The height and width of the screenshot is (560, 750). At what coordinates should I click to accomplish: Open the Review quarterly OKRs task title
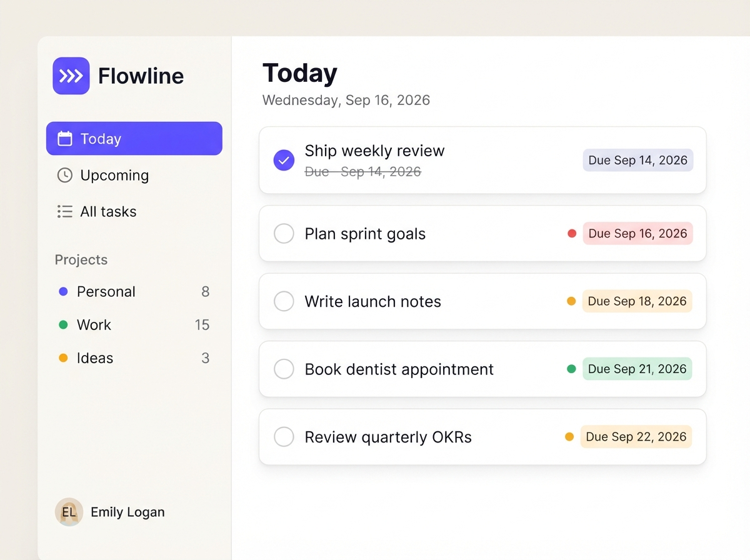tap(388, 437)
